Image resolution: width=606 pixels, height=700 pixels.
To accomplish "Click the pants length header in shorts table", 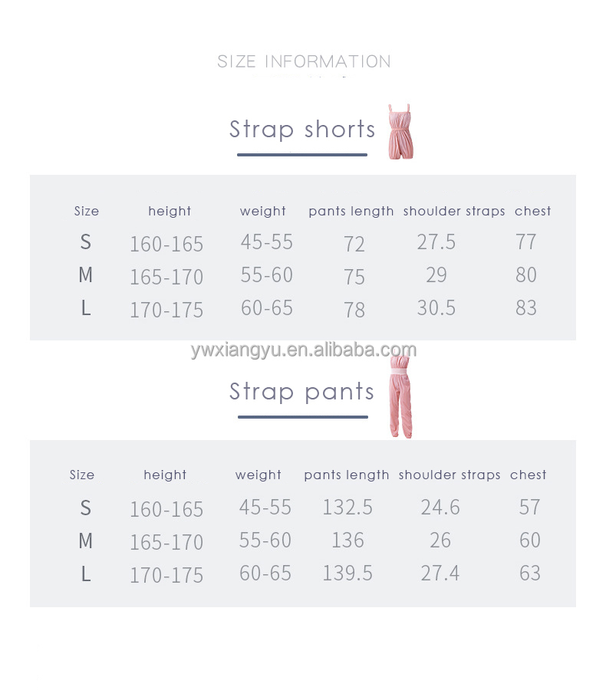I will pyautogui.click(x=351, y=211).
